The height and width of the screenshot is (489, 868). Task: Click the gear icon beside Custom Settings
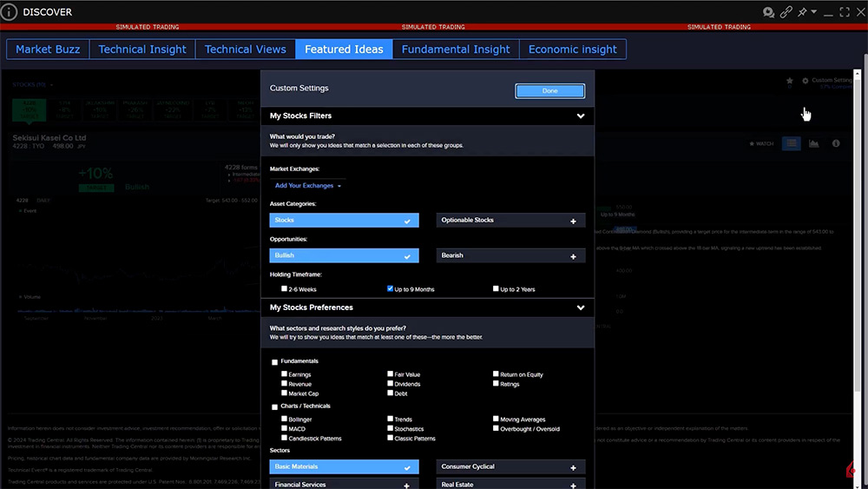[805, 81]
